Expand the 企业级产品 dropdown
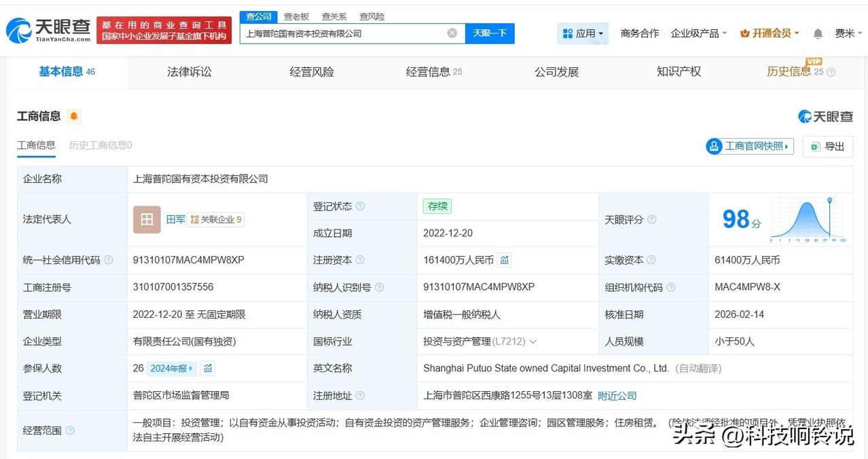This screenshot has height=459, width=868. (699, 33)
